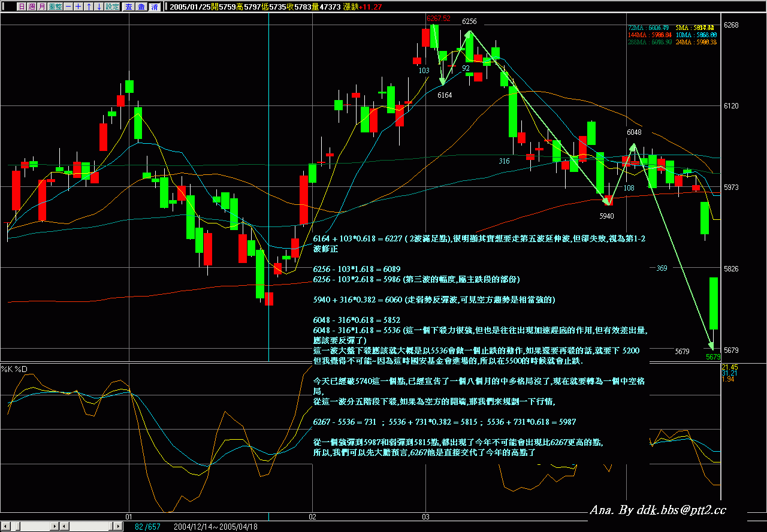Click the 6268 price axis label

pyautogui.click(x=731, y=25)
